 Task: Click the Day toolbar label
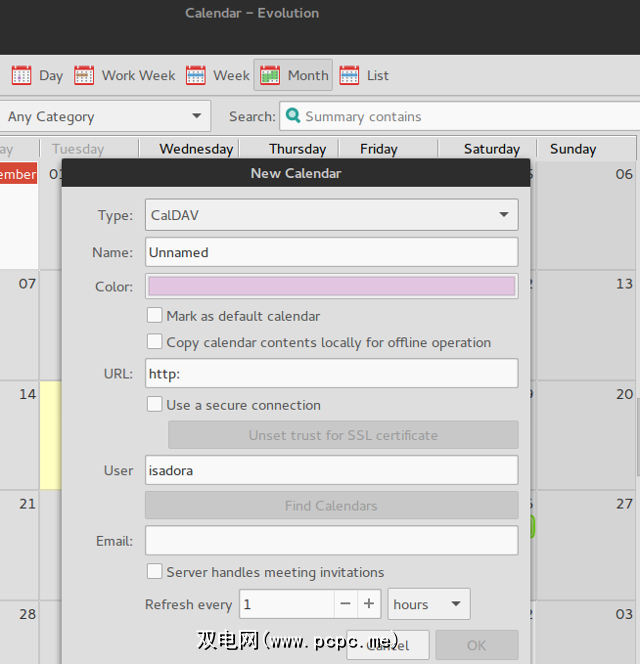[x=51, y=76]
